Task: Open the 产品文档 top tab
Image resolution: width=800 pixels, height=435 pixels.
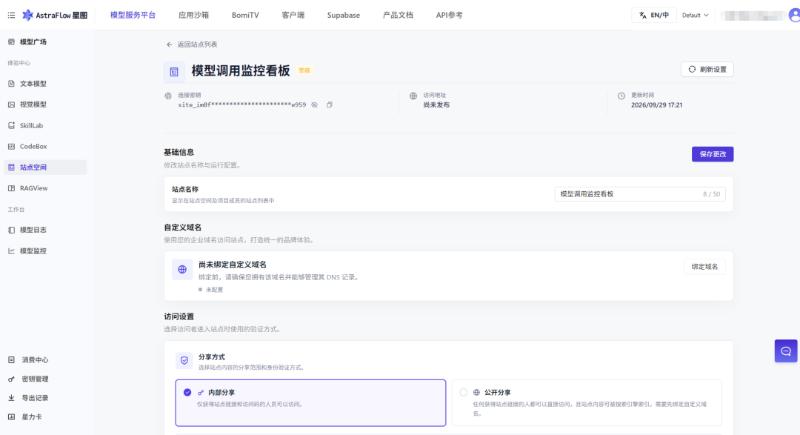Action: tap(398, 15)
